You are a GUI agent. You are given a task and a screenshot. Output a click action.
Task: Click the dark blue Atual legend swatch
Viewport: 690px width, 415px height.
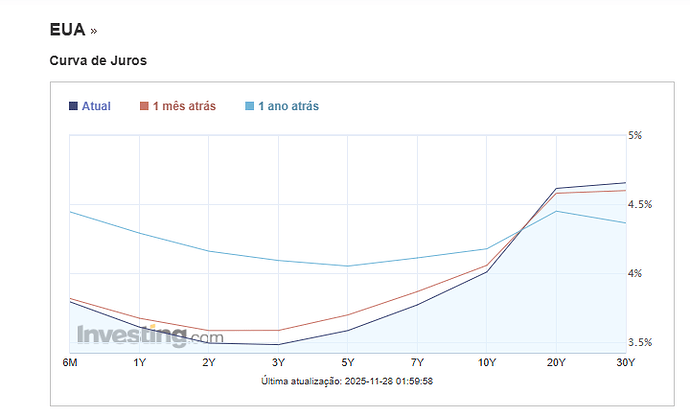pos(74,106)
